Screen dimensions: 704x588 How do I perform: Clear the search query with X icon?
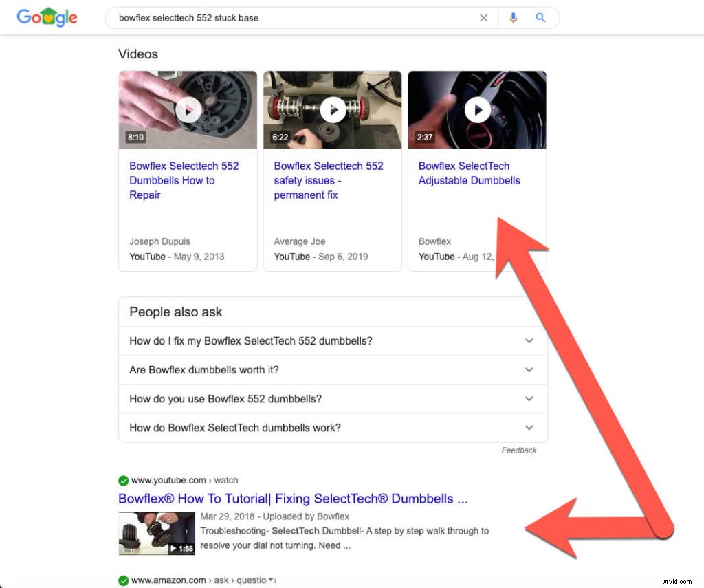483,18
